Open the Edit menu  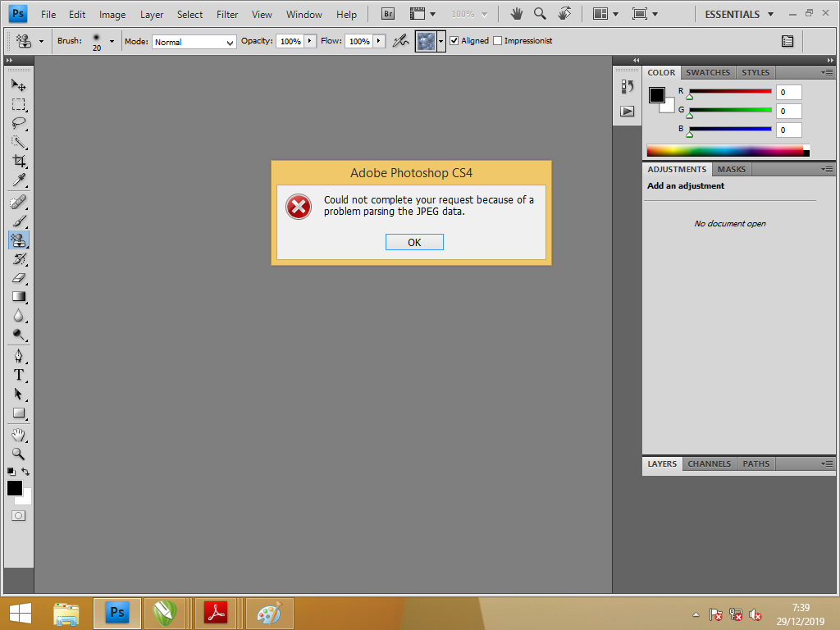click(77, 15)
